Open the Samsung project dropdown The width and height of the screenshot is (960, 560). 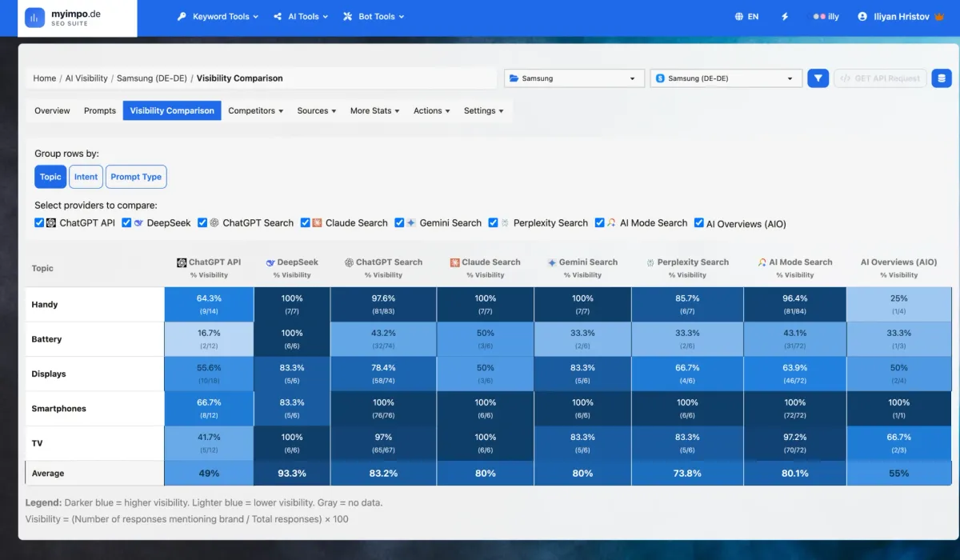click(x=574, y=78)
